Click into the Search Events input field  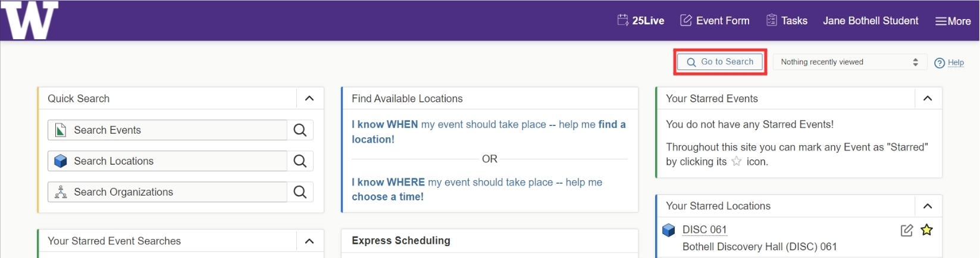pyautogui.click(x=179, y=130)
